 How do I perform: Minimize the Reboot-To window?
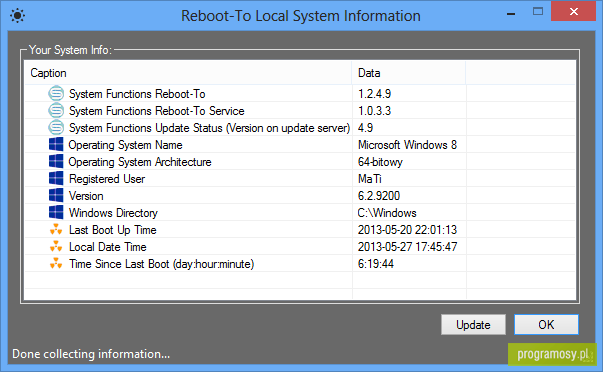511,13
